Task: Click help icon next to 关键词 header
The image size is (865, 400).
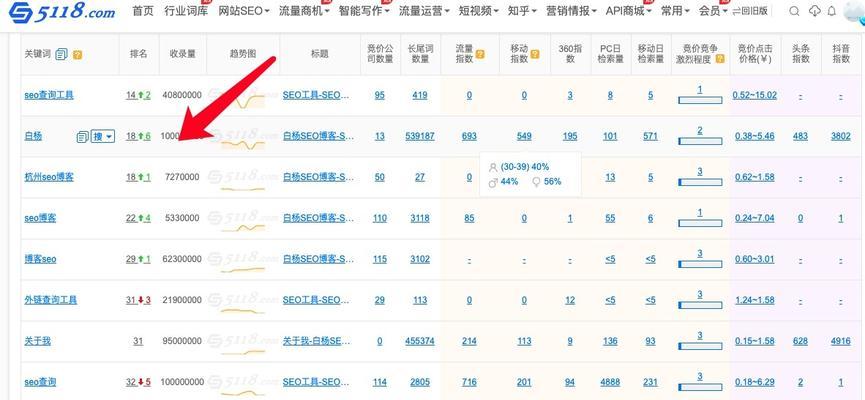Action: point(77,54)
